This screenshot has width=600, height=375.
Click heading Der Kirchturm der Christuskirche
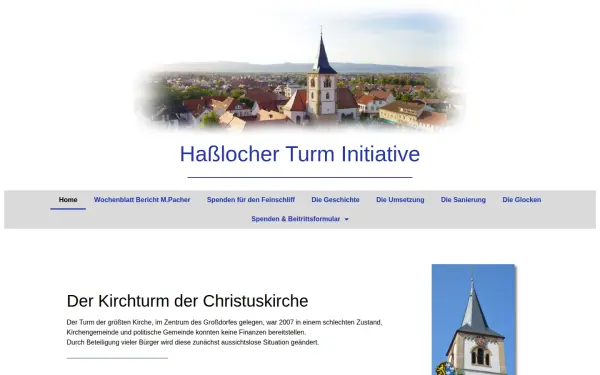point(187,301)
